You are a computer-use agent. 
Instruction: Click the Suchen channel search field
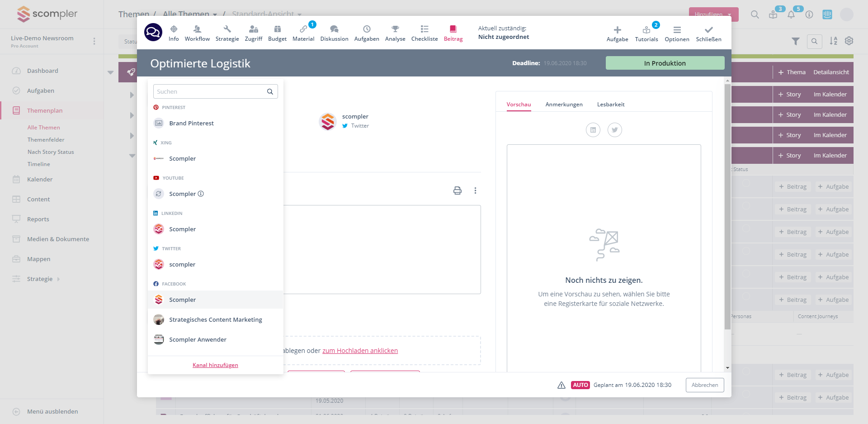click(210, 91)
